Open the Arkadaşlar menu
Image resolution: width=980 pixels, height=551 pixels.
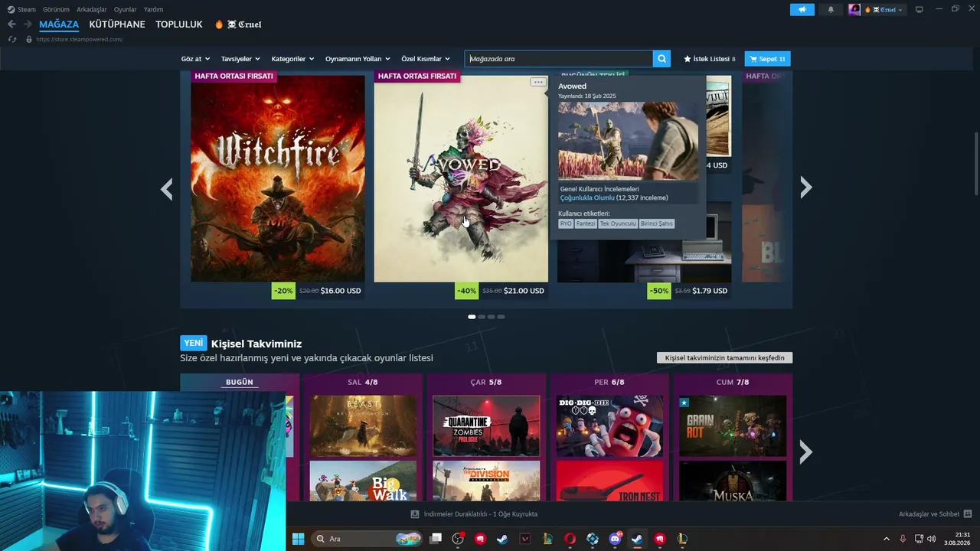(x=92, y=10)
